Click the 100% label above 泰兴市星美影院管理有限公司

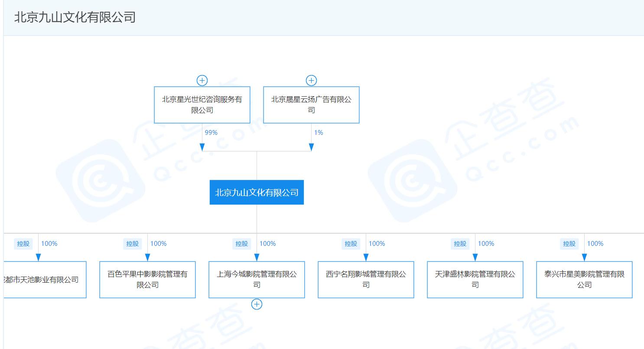click(595, 244)
